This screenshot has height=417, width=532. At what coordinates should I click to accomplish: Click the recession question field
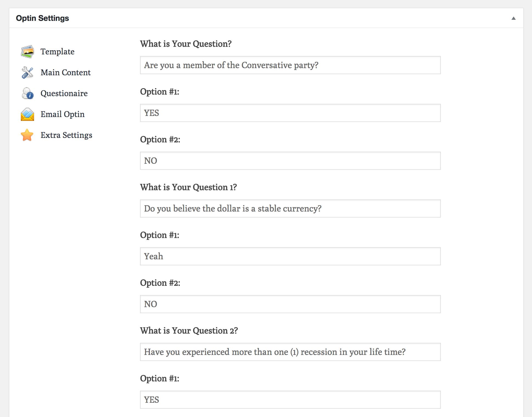pos(290,352)
